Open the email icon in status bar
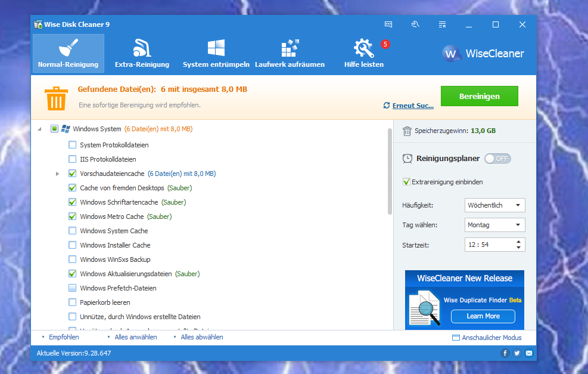Viewport: 588px width, 374px height. (x=529, y=353)
